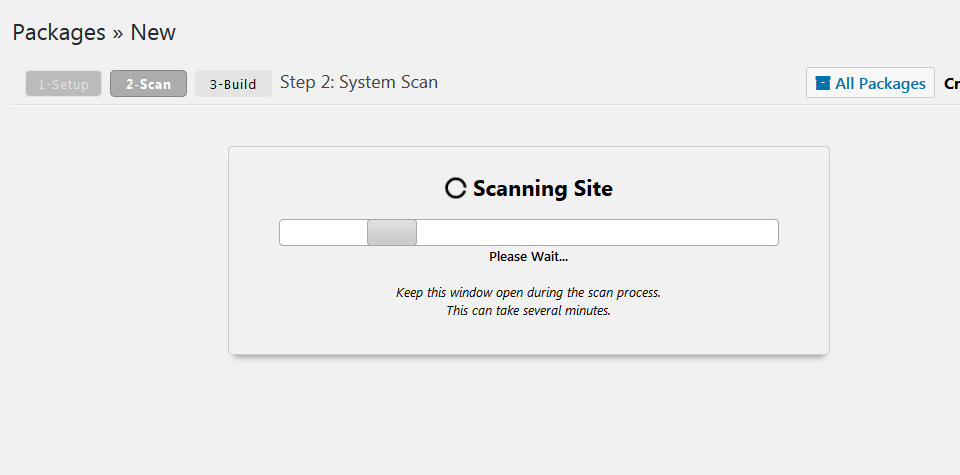Image resolution: width=960 pixels, height=475 pixels.
Task: Click the archive box icon in All Packages
Action: (x=823, y=83)
